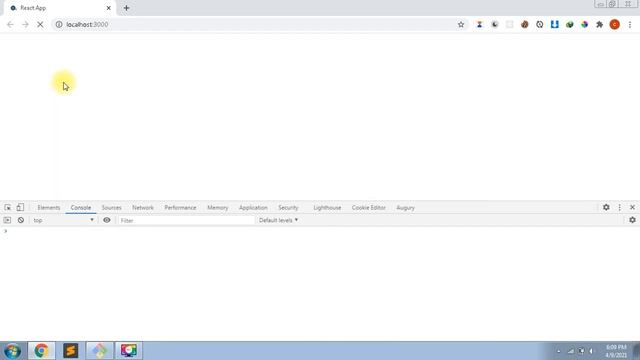640x360 pixels.
Task: Open DevTools customize three-dot menu
Action: pos(620,207)
